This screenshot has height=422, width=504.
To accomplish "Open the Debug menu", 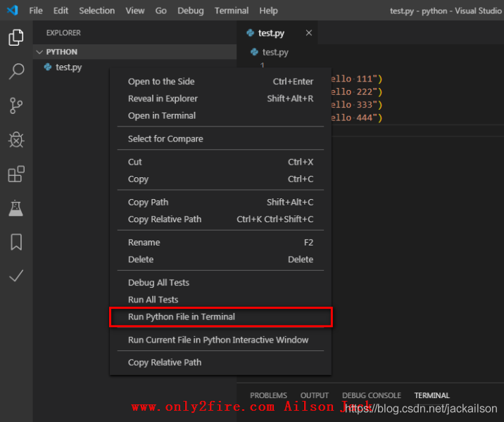I will tap(191, 11).
